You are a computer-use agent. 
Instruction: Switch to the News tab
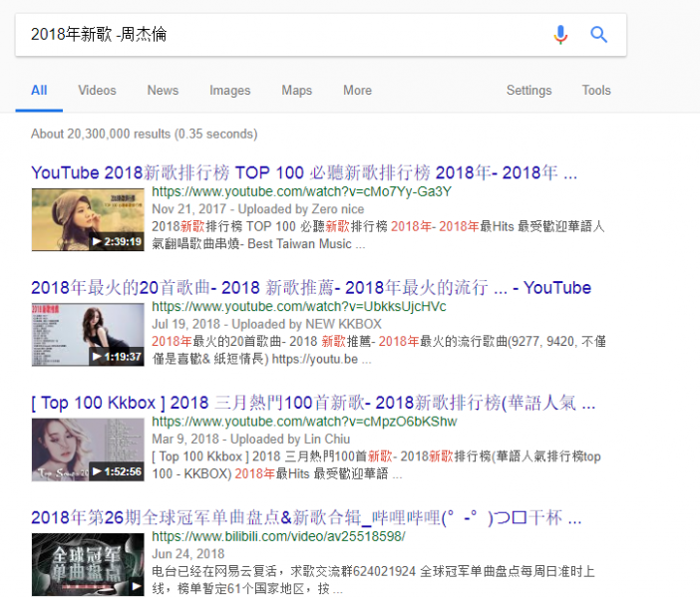163,91
